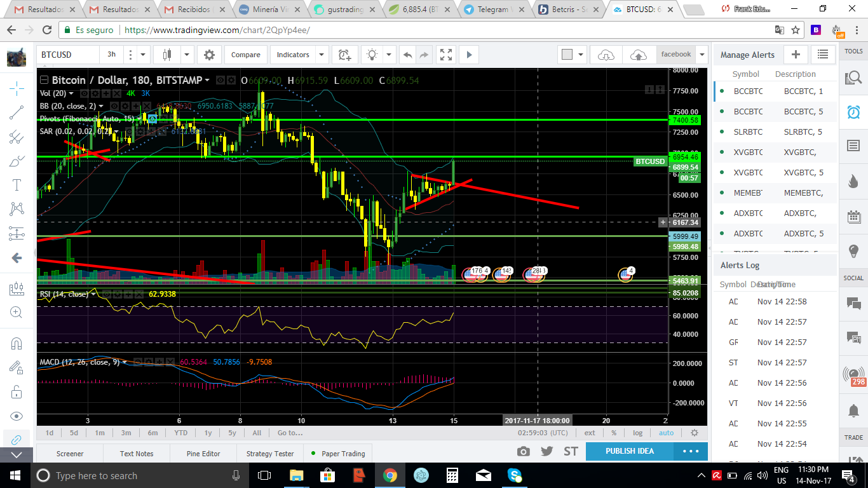Toggle magnet mode
Image resolution: width=868 pixels, height=488 pixels.
coord(17,344)
